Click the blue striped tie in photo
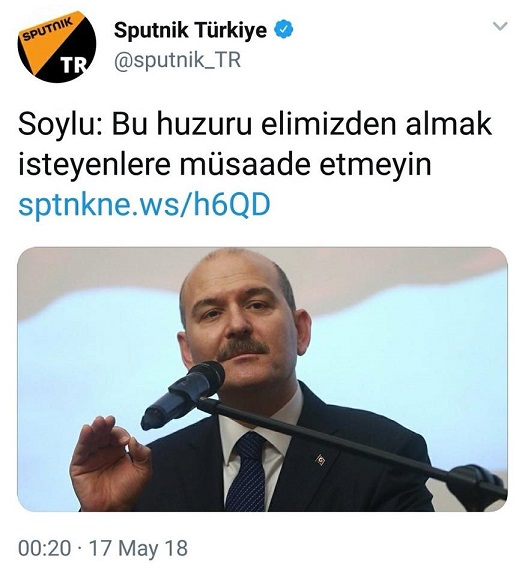 click(247, 472)
